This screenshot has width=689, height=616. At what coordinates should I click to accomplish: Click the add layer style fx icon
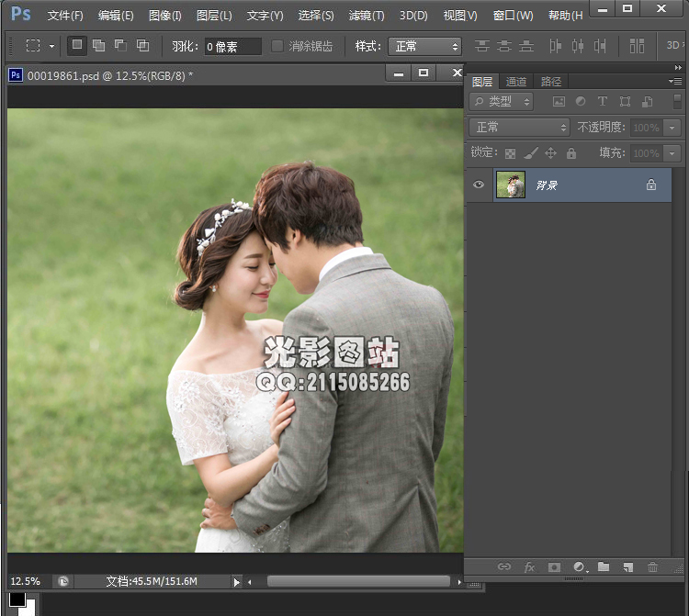pos(529,567)
